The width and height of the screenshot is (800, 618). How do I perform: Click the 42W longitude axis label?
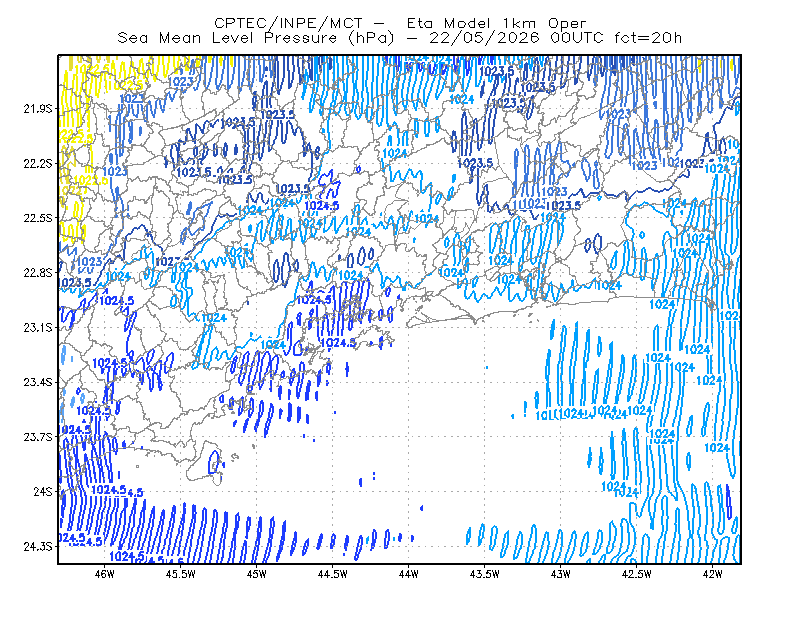click(x=712, y=574)
